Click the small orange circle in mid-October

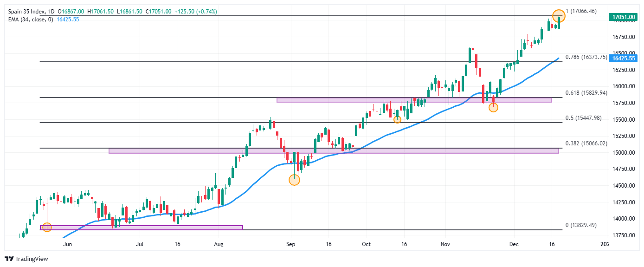point(397,120)
